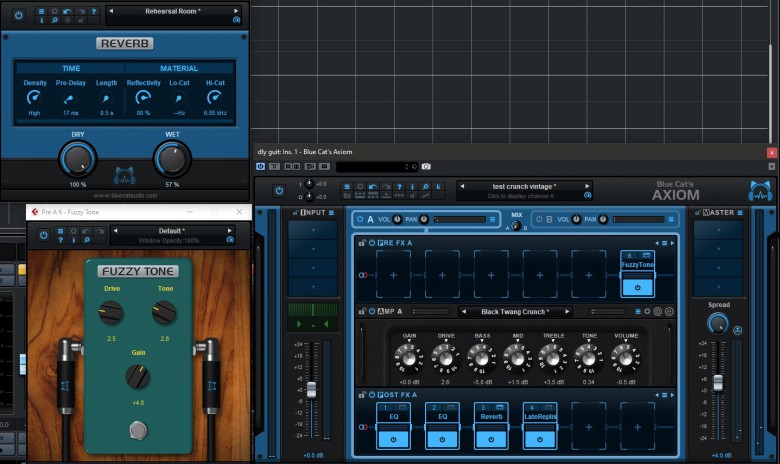Open the FuzzyTone slot editor window icon

coord(646,256)
